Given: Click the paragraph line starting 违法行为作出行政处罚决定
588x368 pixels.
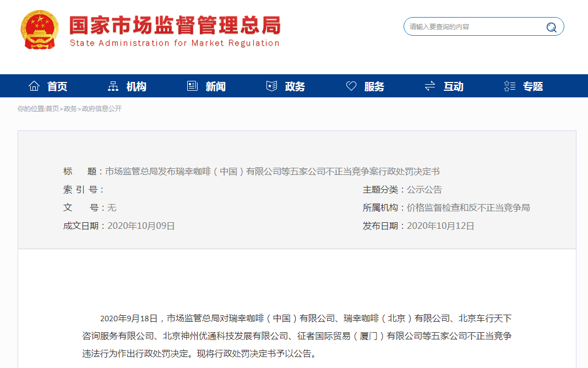Looking at the screenshot, I should [199, 353].
